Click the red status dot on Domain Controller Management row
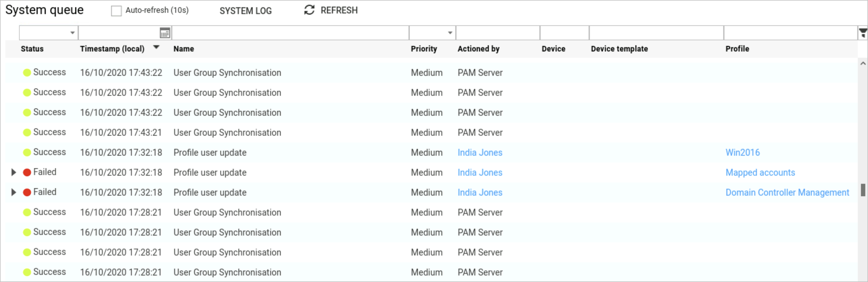Screen dimensions: 868x282 [27, 192]
